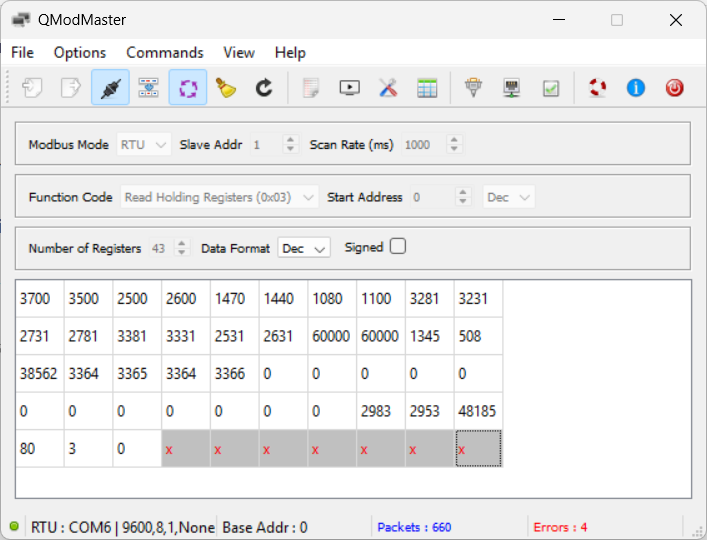The width and height of the screenshot is (707, 540).
Task: Increase the Number of Registers stepper
Action: [x=182, y=243]
